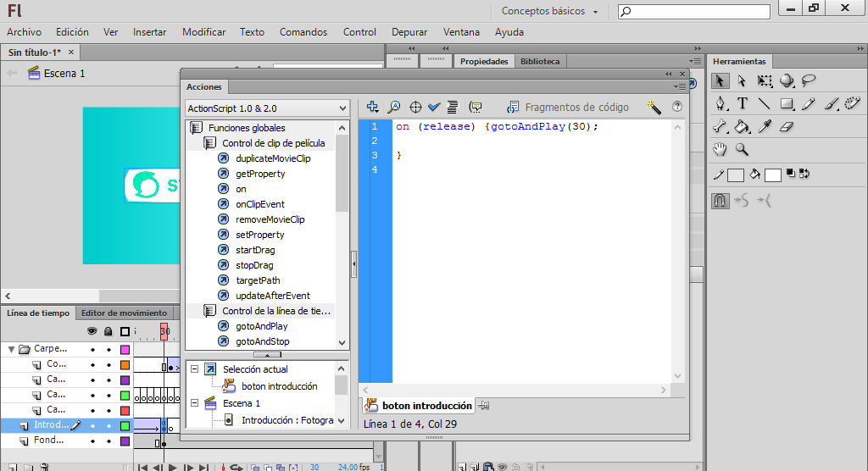Switch to Editor de movimiento tab
The image size is (868, 471).
click(124, 313)
